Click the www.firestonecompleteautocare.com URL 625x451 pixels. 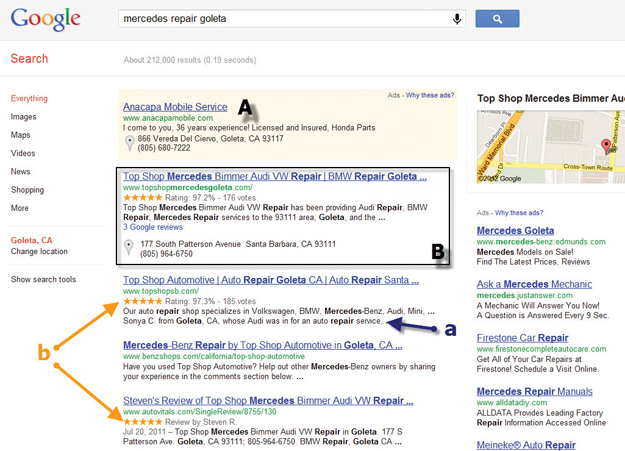click(x=541, y=349)
